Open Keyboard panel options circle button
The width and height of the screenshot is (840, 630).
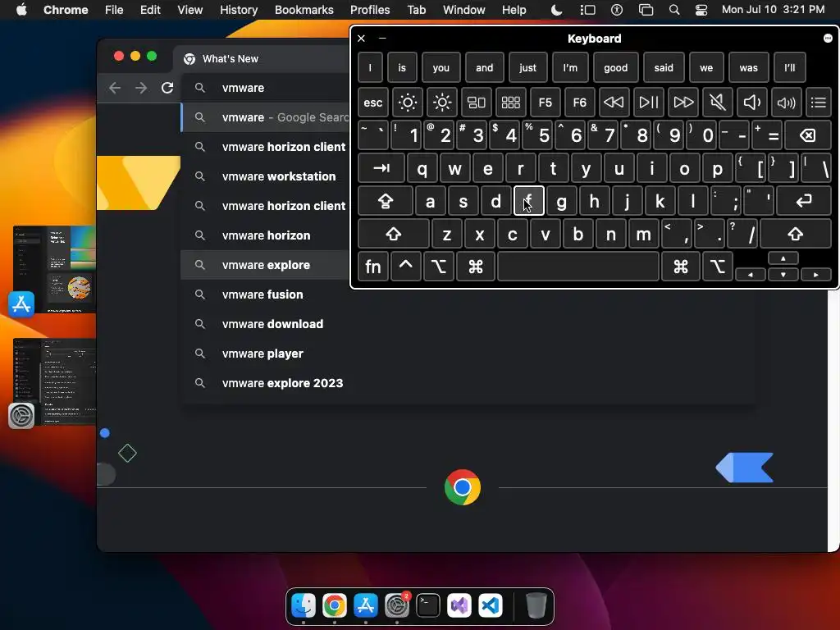(828, 38)
